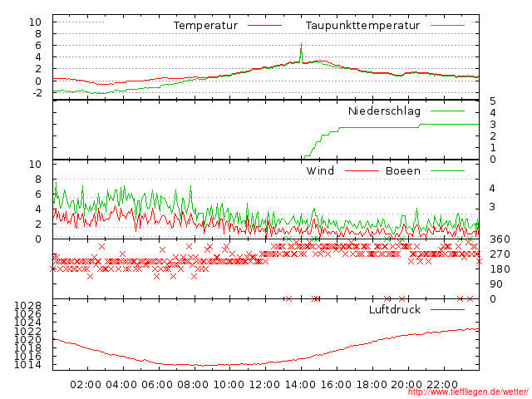Click the 14:00 time axis label
Screen dimensions: 532x399
tap(300, 385)
